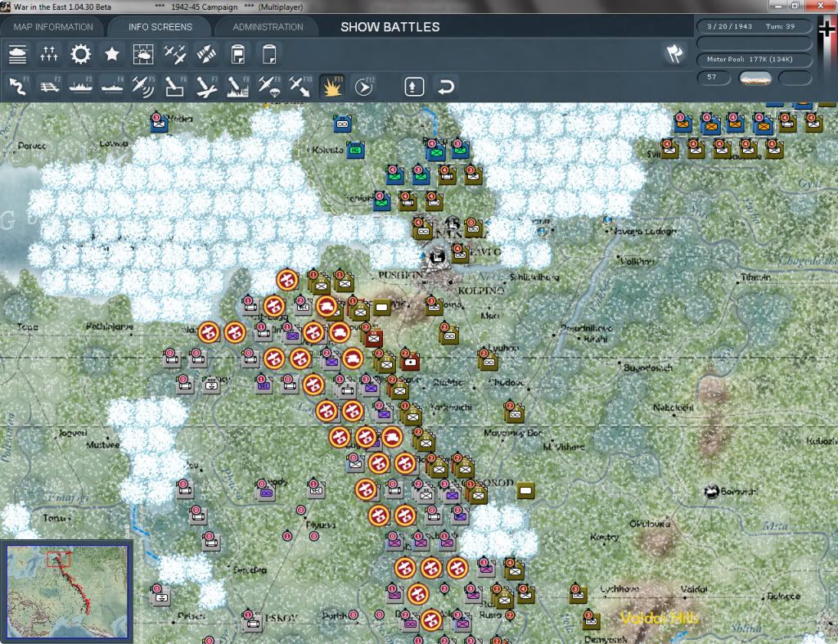Open the weather map icon

pyautogui.click(x=143, y=54)
